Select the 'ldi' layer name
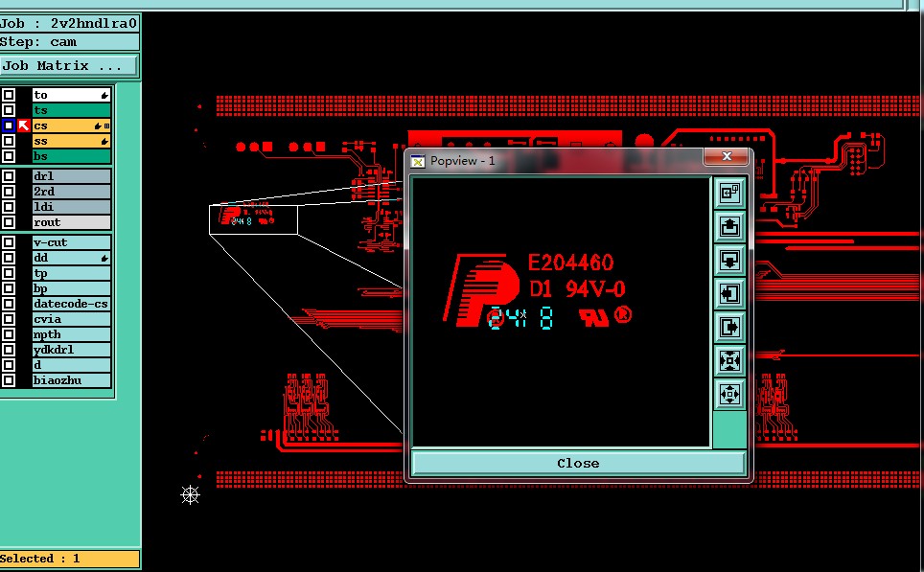This screenshot has width=924, height=572. (x=71, y=207)
